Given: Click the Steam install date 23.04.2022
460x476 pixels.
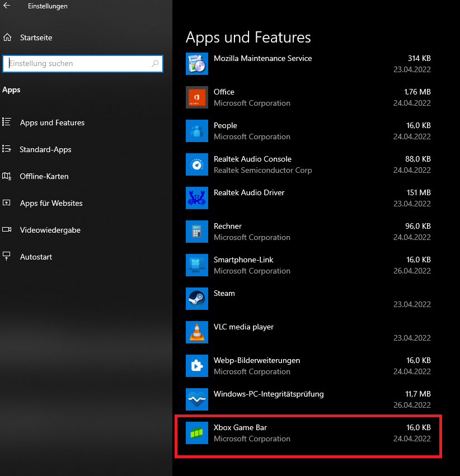Looking at the screenshot, I should pyautogui.click(x=412, y=304).
